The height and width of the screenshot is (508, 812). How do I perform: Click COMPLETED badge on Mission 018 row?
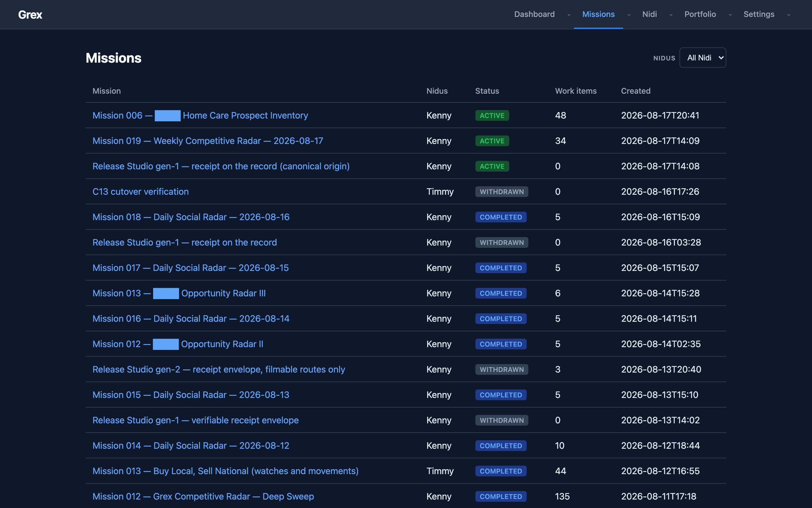pos(501,217)
